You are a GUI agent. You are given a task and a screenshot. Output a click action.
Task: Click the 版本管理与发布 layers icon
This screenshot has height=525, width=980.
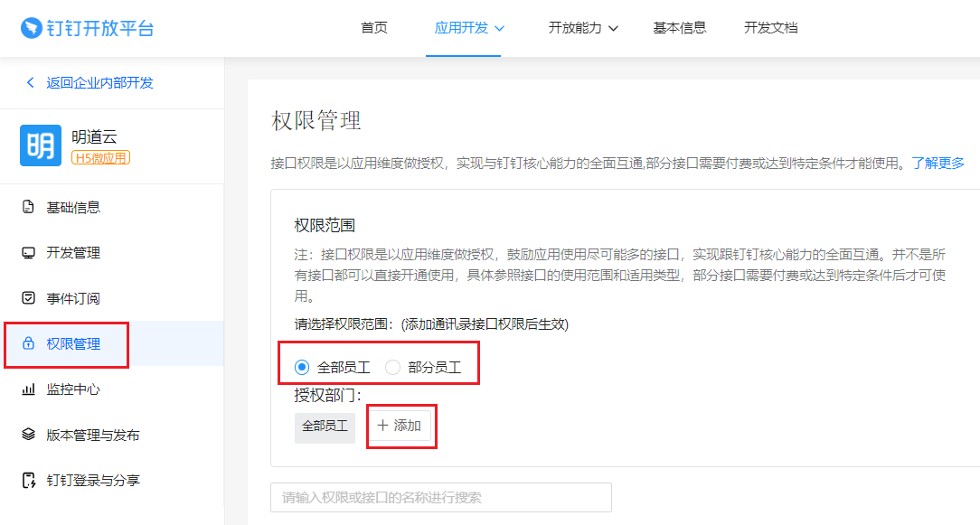pyautogui.click(x=28, y=435)
